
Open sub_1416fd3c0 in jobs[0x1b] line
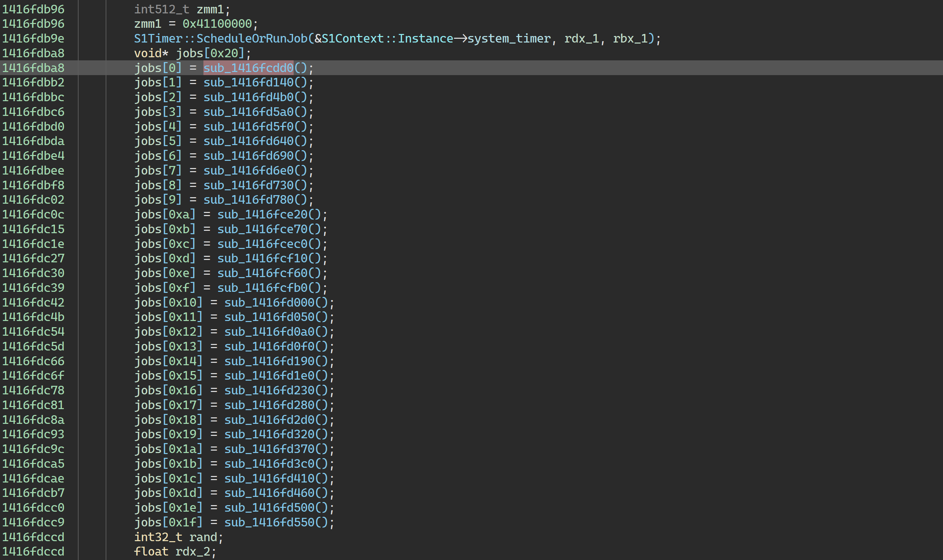click(269, 464)
